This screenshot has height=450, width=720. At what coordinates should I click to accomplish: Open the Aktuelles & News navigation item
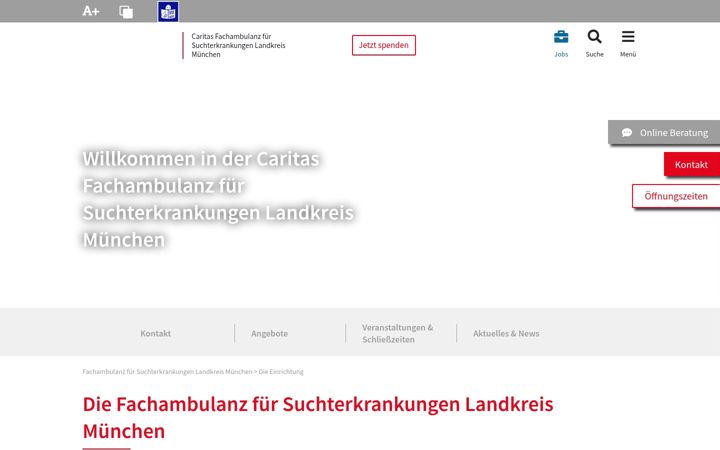(x=506, y=333)
